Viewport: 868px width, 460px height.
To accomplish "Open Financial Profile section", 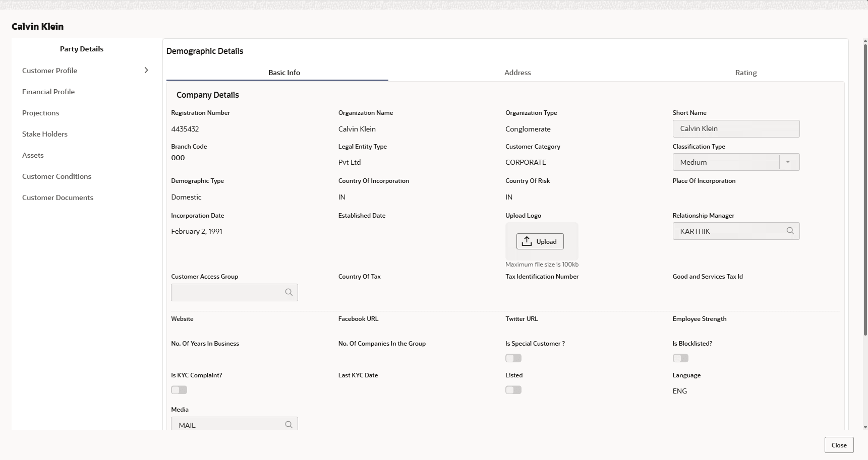I will click(48, 92).
